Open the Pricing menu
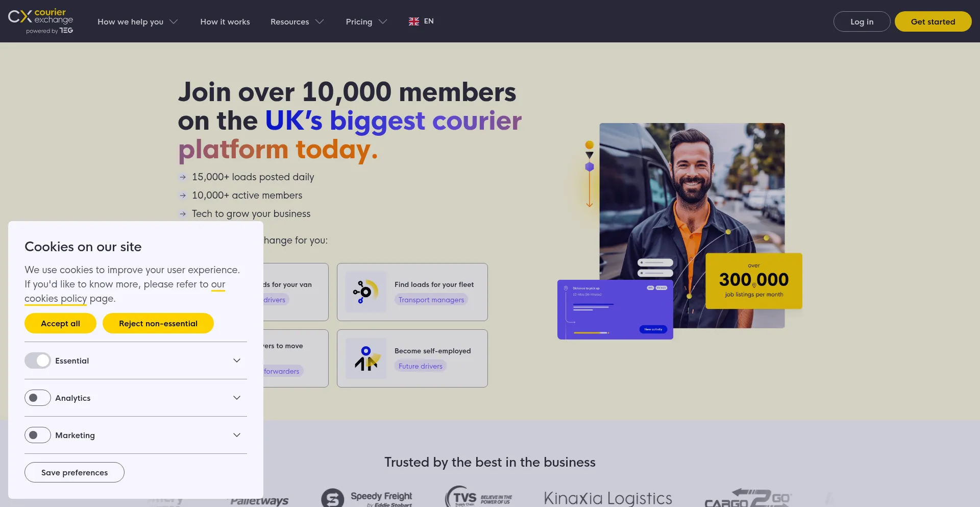980x507 pixels. pos(366,21)
